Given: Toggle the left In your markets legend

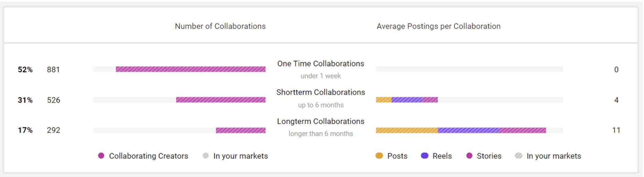Looking at the screenshot, I should point(206,156).
